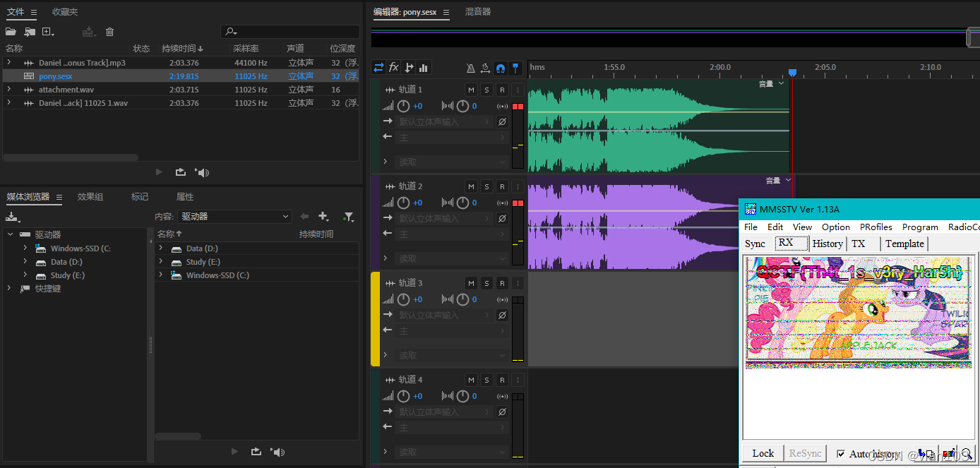Click the import file icon
Screen dimensions: 980x468
30,32
